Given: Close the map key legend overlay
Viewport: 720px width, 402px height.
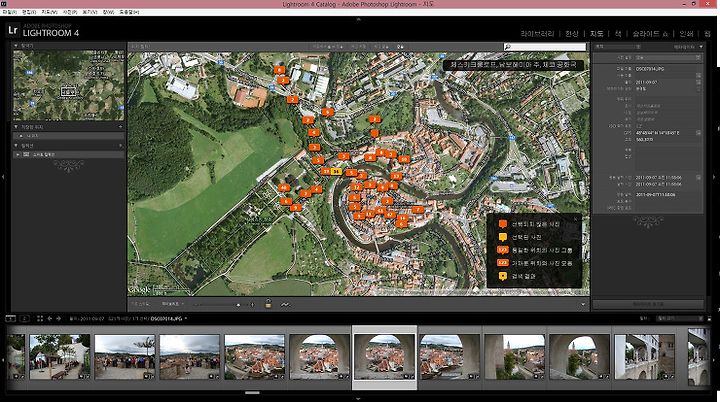Looking at the screenshot, I should pos(575,219).
